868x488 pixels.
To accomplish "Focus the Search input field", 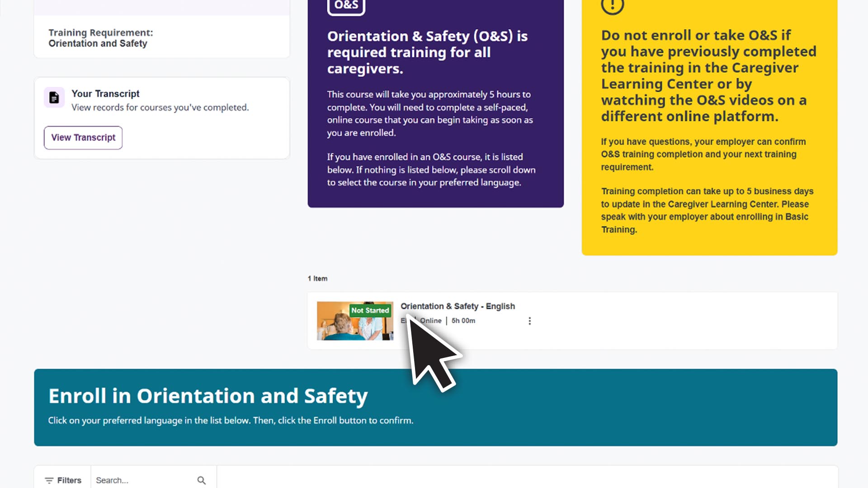I will (x=142, y=480).
